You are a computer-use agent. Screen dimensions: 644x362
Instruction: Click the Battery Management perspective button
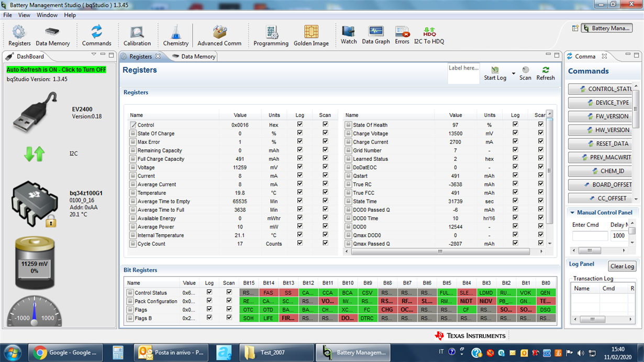(x=607, y=28)
